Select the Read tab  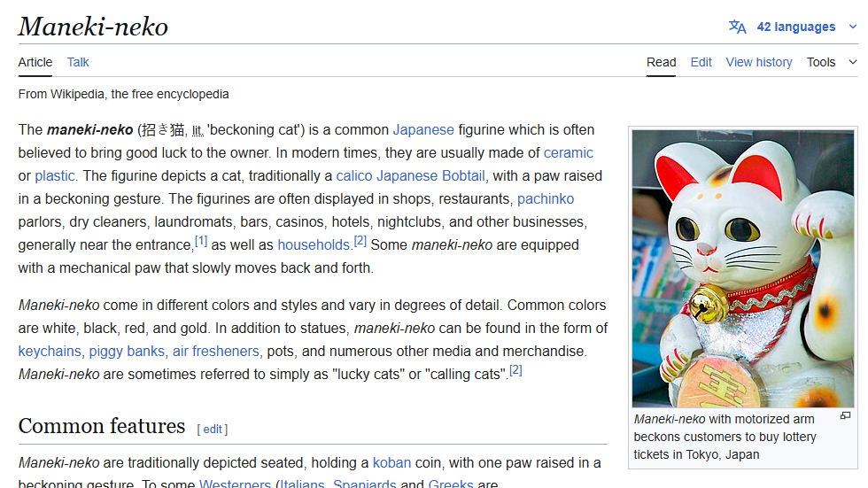point(661,62)
